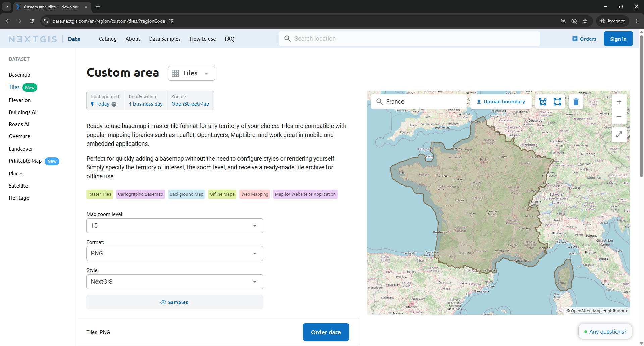Click the Sign in button
644x346 pixels.
(618, 39)
